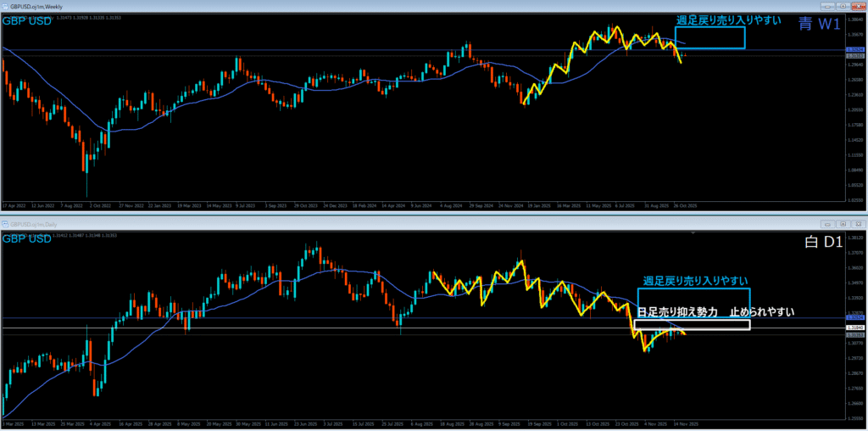
Task: Restore the GBPUSD Daily chart window
Action: tap(841, 223)
